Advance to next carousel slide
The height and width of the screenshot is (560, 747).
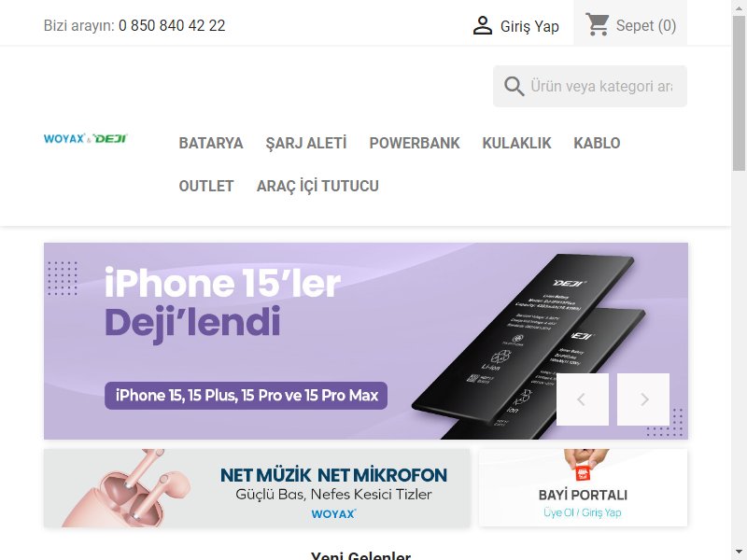click(643, 399)
